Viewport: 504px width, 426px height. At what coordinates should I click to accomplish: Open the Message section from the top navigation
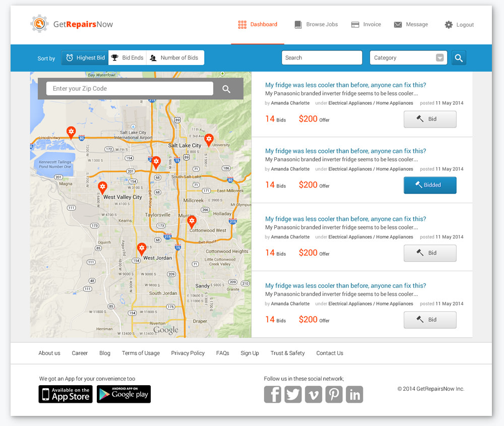pos(411,24)
